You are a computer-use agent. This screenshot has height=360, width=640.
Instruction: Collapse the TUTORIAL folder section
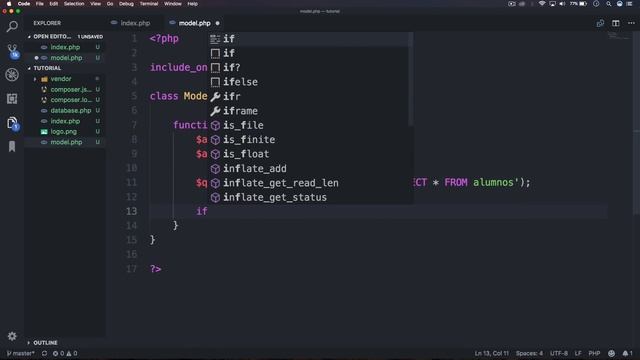tap(65, 68)
